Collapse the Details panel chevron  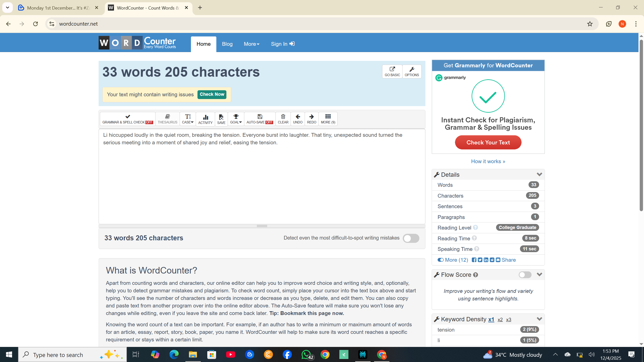tap(539, 174)
